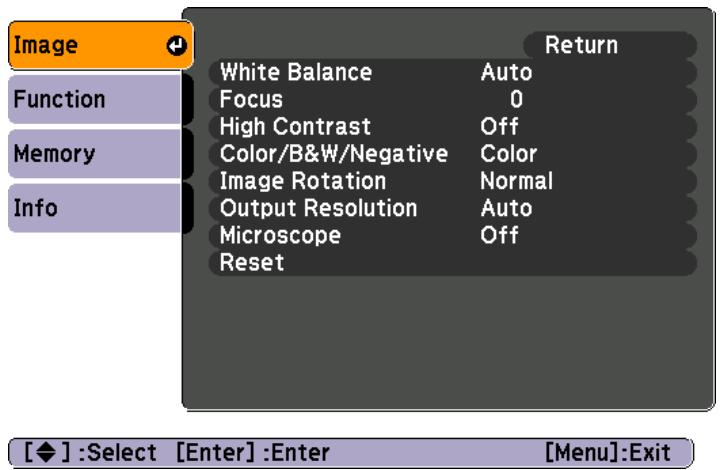Switch to the Memory tab
This screenshot has width=721, height=470.
click(96, 154)
